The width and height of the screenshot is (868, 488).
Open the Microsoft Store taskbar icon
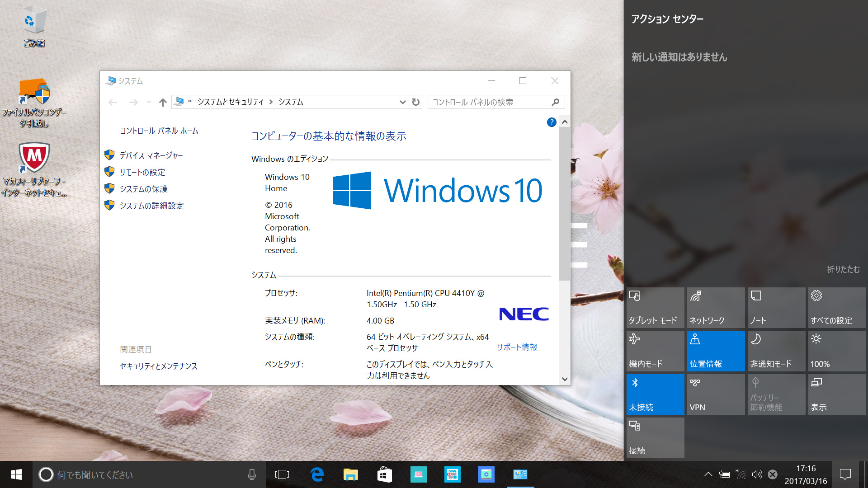385,474
